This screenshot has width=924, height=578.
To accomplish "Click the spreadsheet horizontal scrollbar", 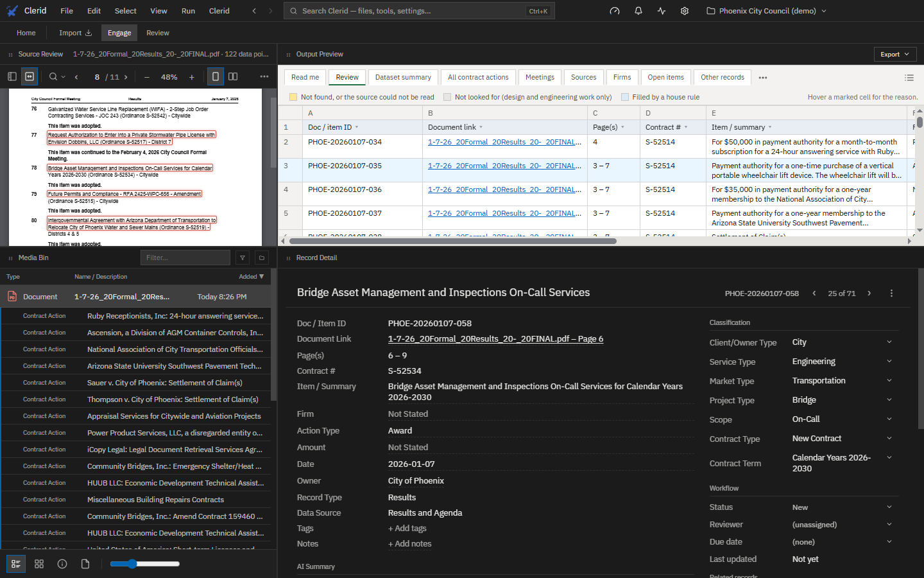I will pyautogui.click(x=452, y=241).
